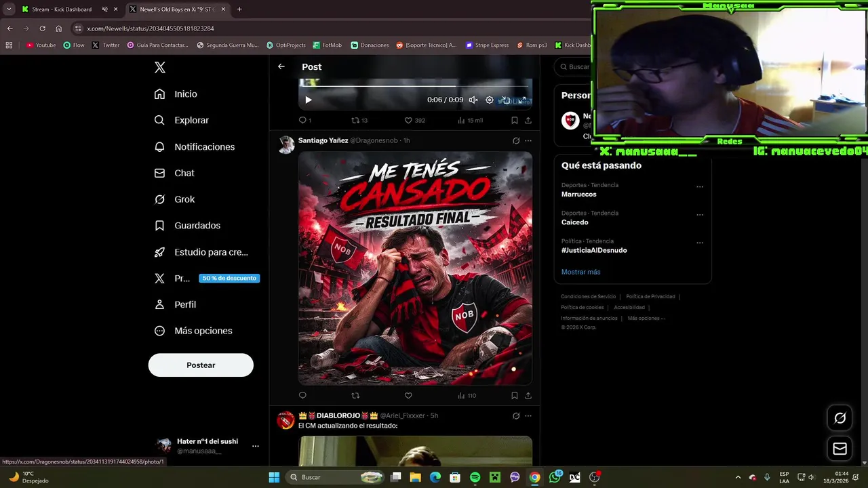868x488 pixels.
Task: Open a new browser tab
Action: tap(239, 9)
